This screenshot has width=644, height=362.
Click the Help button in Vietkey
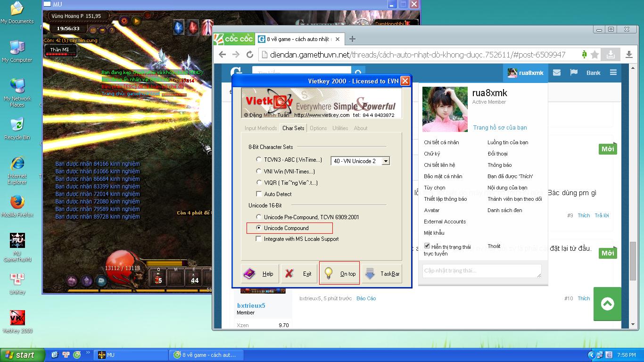260,274
